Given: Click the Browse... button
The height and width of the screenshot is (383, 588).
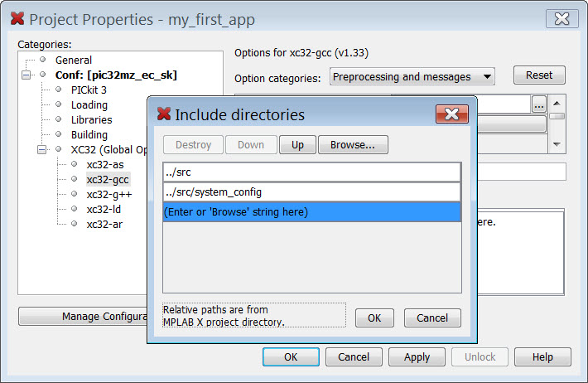Looking at the screenshot, I should [353, 144].
